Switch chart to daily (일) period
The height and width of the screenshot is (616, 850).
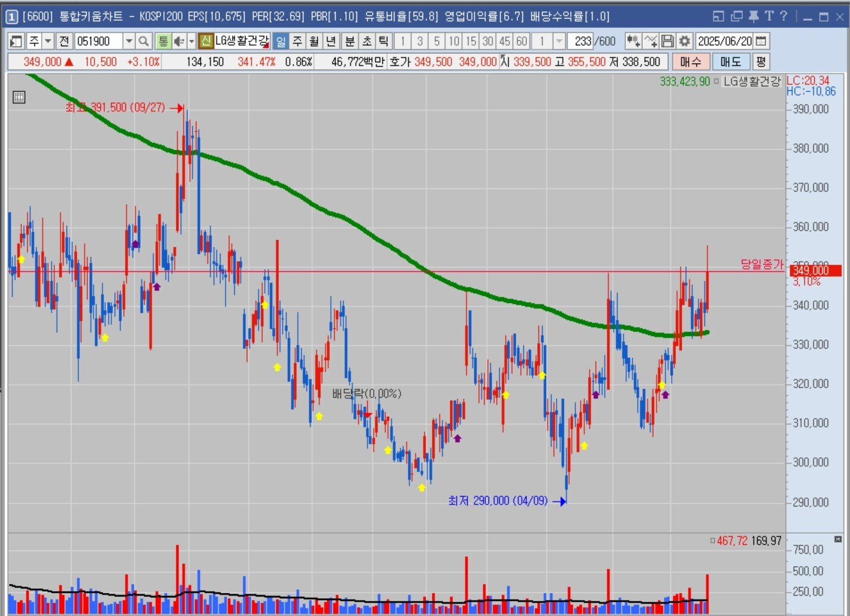[281, 41]
